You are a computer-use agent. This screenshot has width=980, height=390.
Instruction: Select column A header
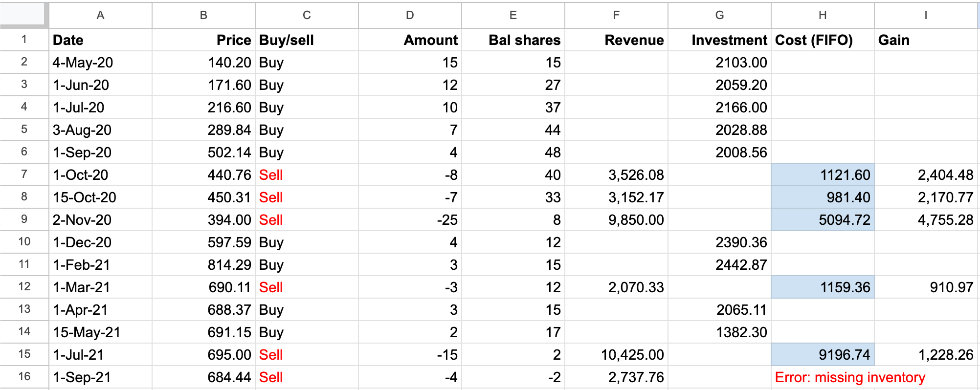pos(100,15)
